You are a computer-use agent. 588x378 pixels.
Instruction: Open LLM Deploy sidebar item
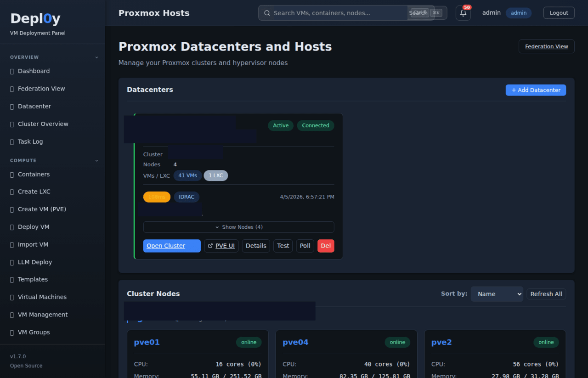pyautogui.click(x=52, y=262)
